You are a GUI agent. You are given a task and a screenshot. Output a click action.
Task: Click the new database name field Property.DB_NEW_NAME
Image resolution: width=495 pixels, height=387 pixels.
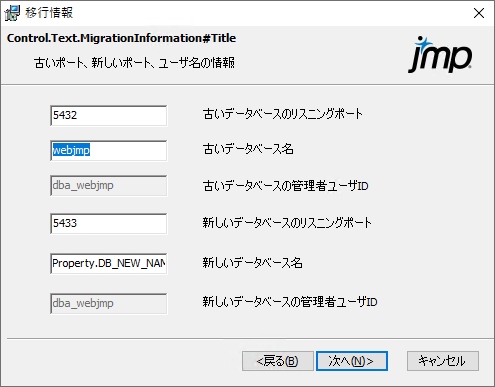(109, 264)
